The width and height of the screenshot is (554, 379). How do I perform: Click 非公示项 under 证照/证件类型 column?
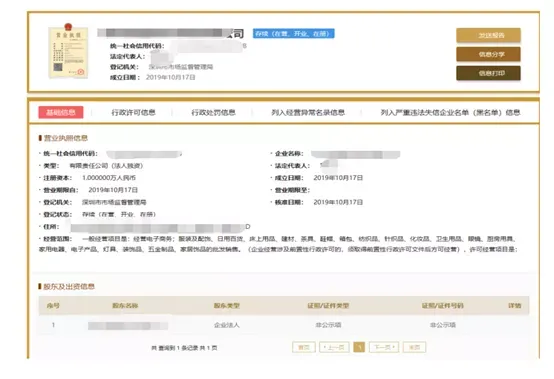point(328,325)
